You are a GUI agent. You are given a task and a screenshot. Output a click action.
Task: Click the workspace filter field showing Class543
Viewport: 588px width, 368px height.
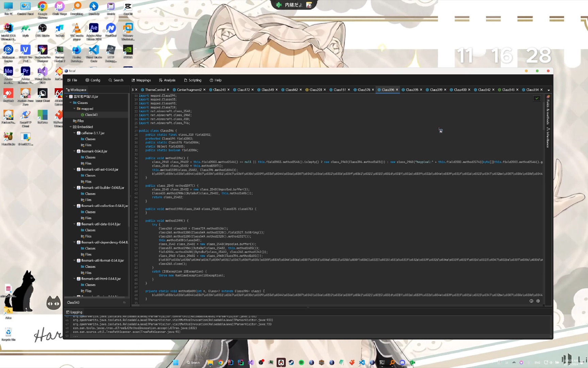point(94,302)
